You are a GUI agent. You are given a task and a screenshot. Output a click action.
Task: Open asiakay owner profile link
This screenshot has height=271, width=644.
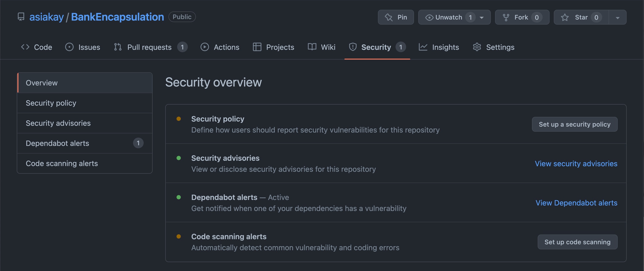[46, 17]
